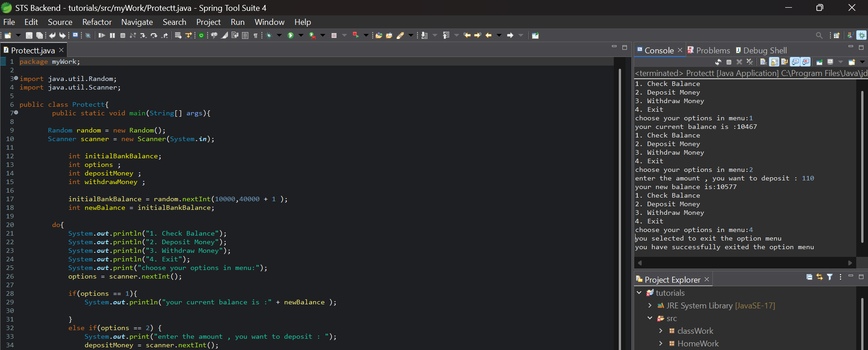Open the Run button dropdown arrow
This screenshot has height=350, width=868.
coord(301,35)
